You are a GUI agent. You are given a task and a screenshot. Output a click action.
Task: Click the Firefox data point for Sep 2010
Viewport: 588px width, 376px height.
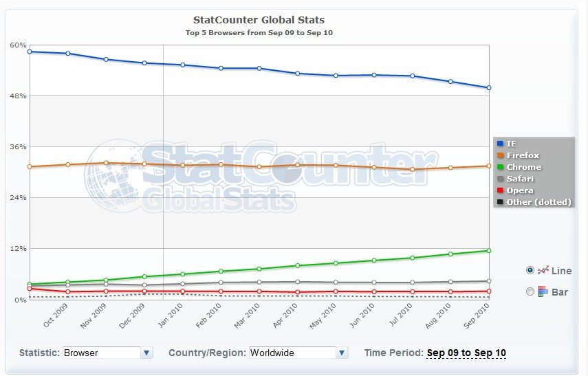tap(488, 166)
